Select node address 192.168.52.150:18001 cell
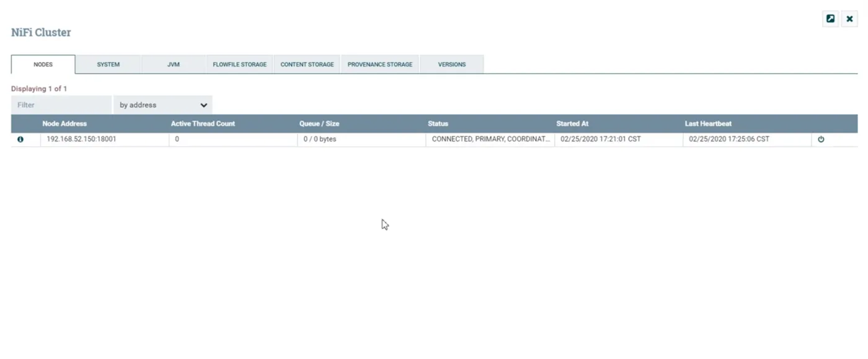The width and height of the screenshot is (868, 359). coord(105,140)
